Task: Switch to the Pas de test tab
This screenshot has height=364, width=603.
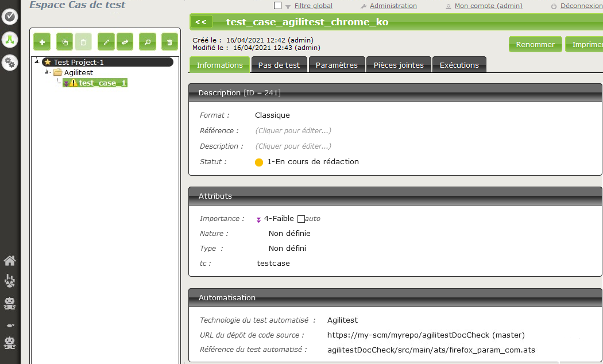Action: click(x=279, y=65)
